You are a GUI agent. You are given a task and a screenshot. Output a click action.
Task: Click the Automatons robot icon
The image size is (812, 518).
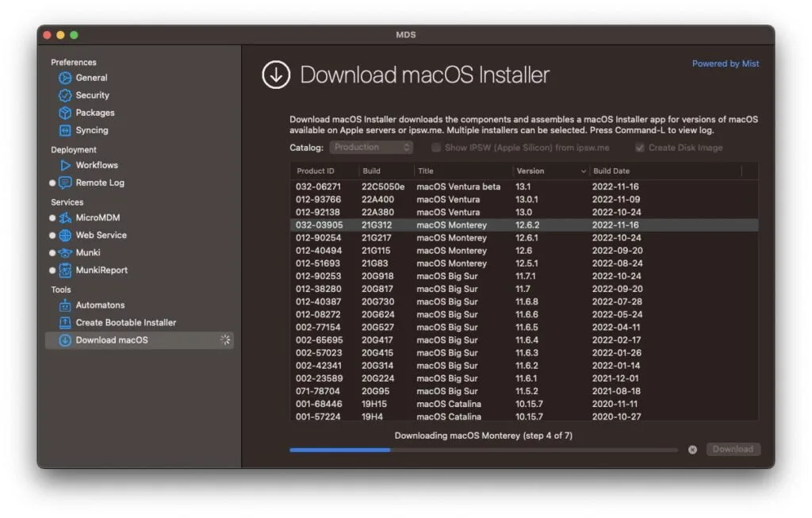[65, 305]
